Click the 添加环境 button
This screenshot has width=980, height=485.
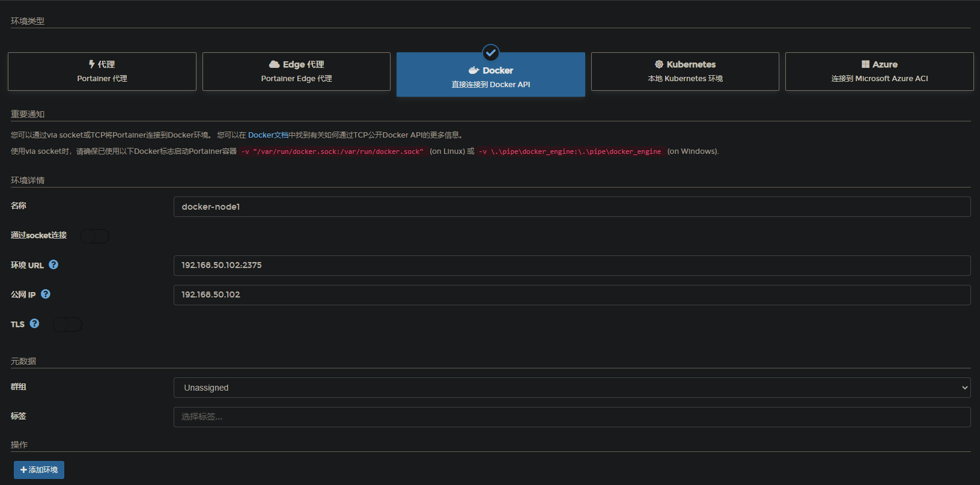tap(39, 470)
